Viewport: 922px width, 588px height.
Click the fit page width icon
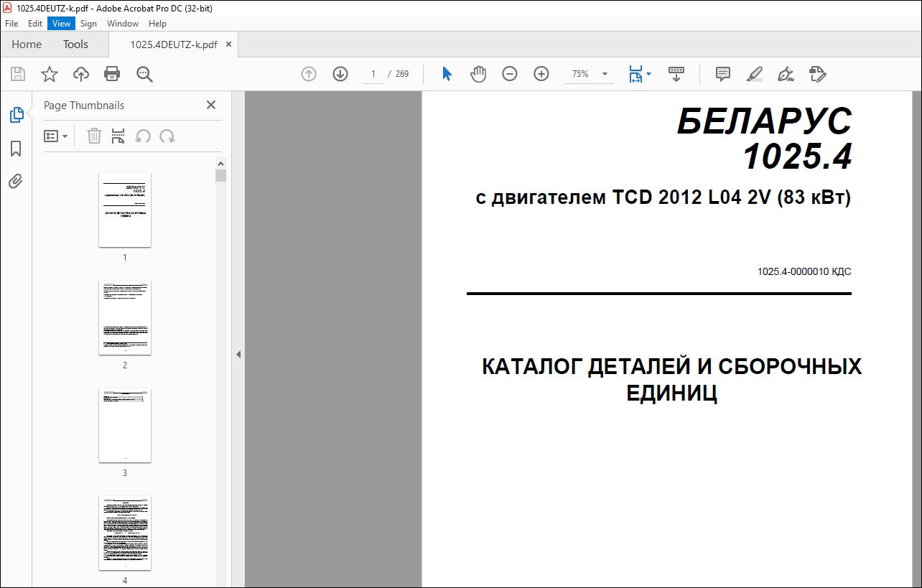click(635, 74)
